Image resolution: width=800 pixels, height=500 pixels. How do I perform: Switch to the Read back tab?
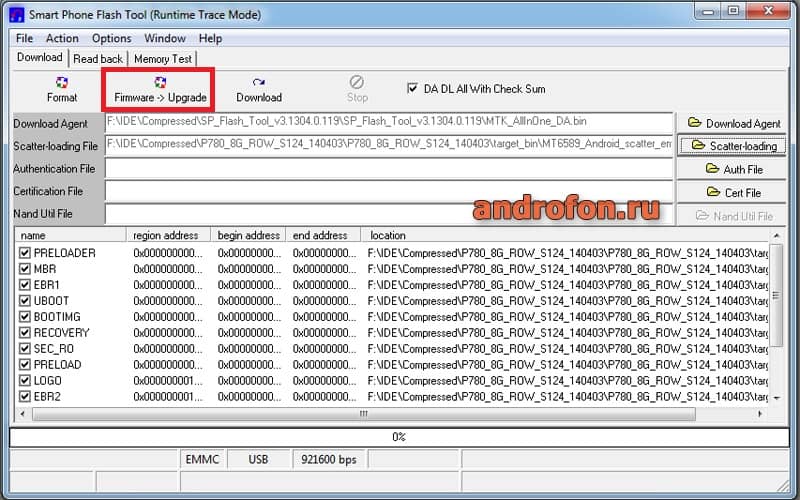tap(97, 59)
